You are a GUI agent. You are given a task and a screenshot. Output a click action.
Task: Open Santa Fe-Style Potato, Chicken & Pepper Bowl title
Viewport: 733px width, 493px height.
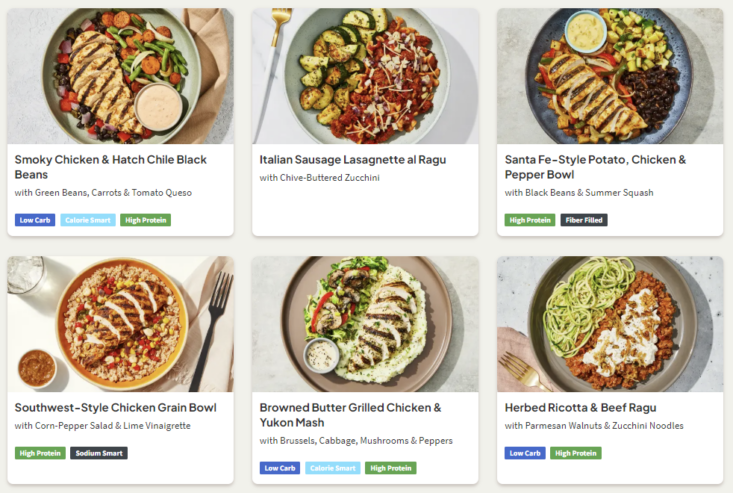595,166
